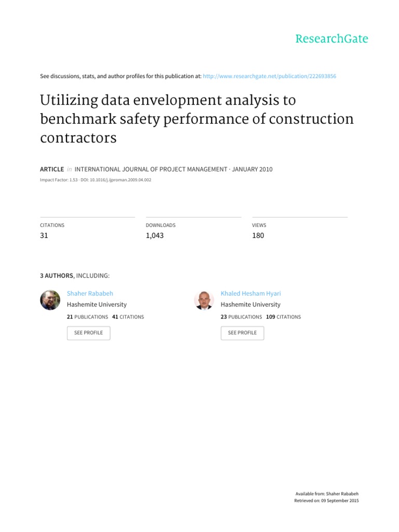
Task: Click 21 Publications under Shaher Rababeh
Action: tap(87, 317)
